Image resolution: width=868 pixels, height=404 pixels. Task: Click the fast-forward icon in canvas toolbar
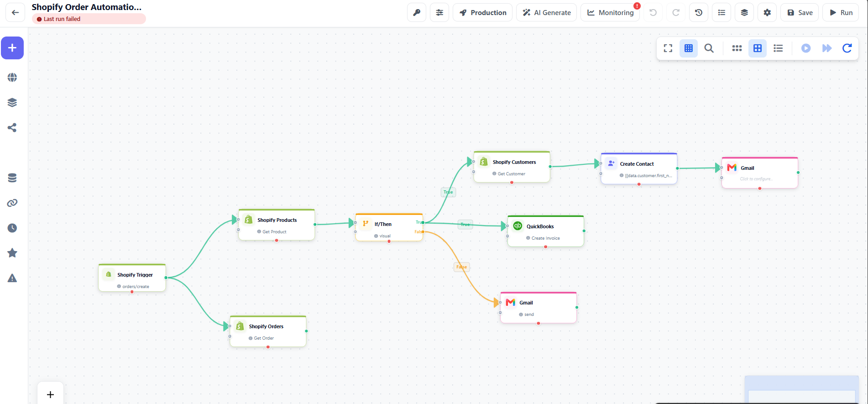[826, 48]
